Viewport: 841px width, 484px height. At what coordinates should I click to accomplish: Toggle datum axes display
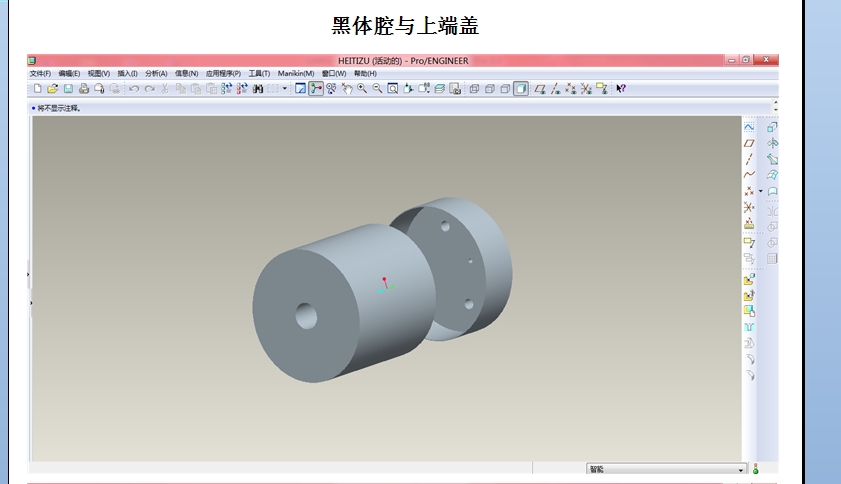(556, 89)
